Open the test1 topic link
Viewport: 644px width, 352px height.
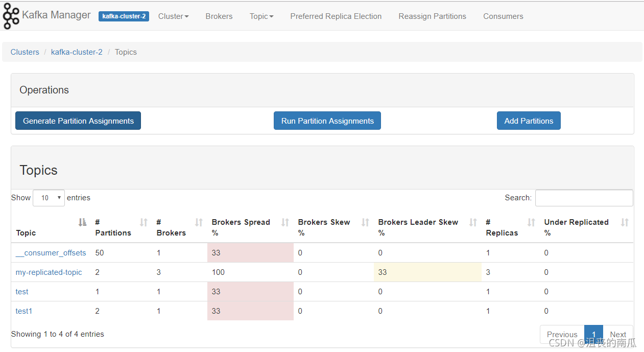(24, 311)
